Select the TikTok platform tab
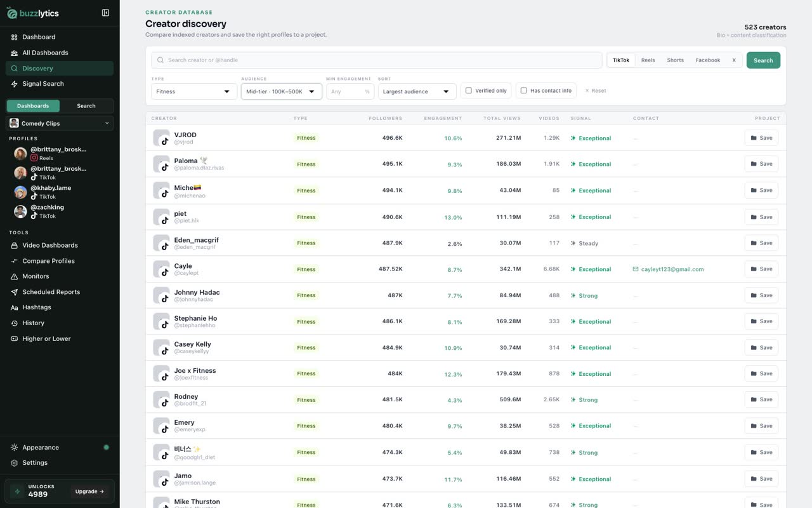The width and height of the screenshot is (812, 508). 621,60
